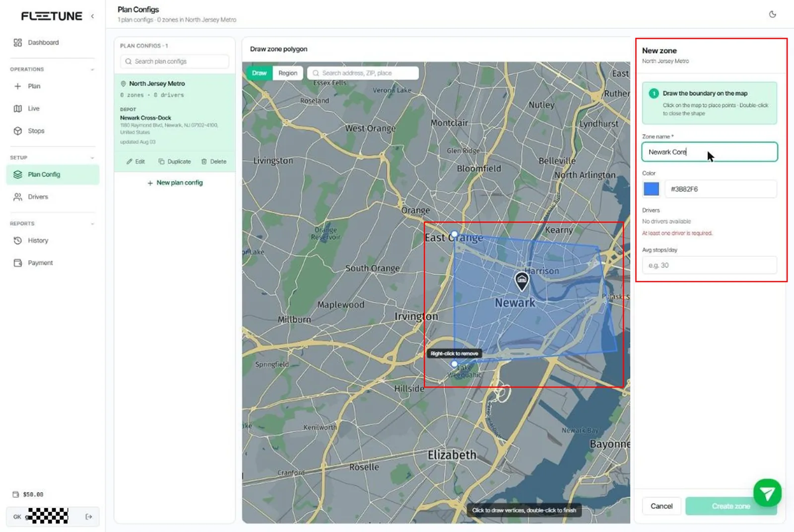This screenshot has width=794, height=532.
Task: Toggle dark mode with the moon icon
Action: pyautogui.click(x=773, y=14)
